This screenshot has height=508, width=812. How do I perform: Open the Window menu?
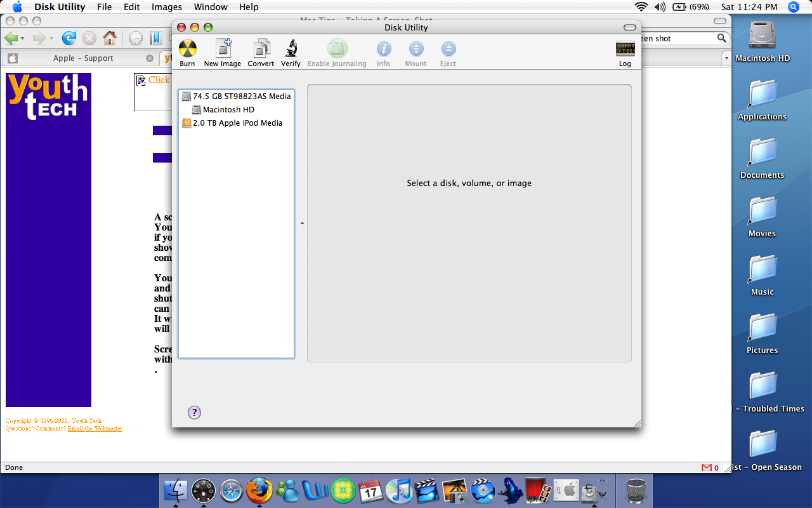pyautogui.click(x=211, y=7)
